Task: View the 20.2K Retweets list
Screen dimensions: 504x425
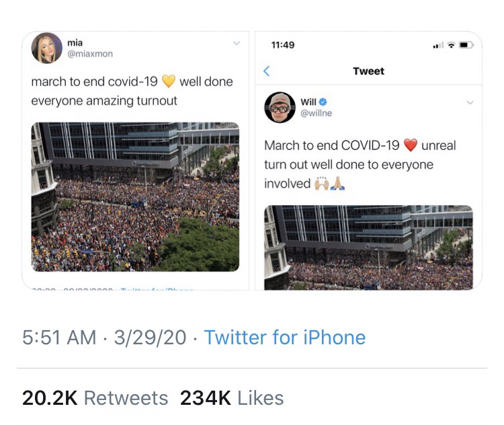Action: [x=95, y=398]
